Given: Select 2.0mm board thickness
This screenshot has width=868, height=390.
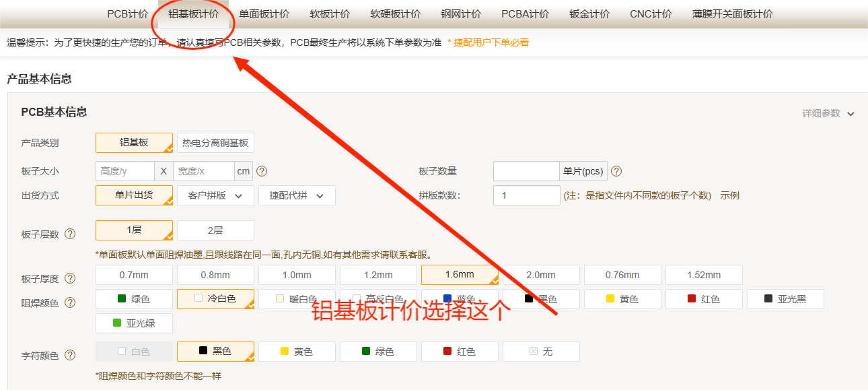Looking at the screenshot, I should [541, 275].
